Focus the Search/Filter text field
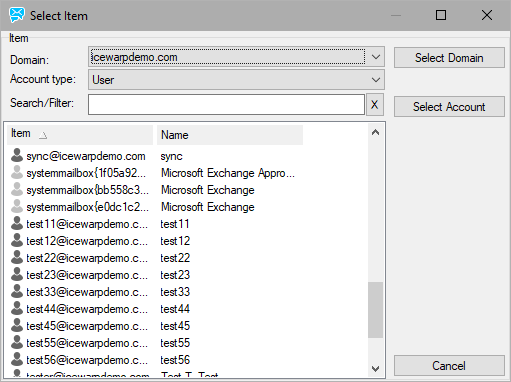511x382 pixels. [x=226, y=105]
